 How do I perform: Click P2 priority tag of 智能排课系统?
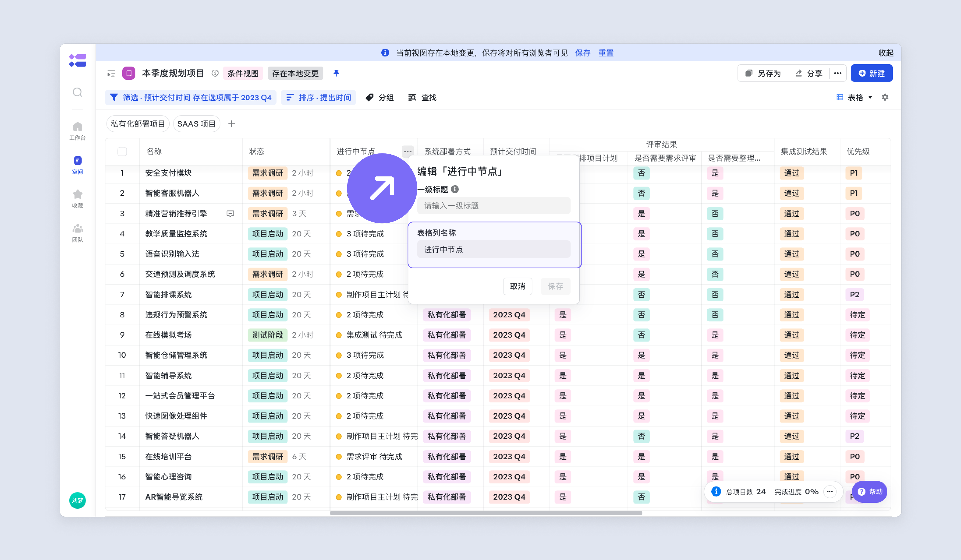855,294
